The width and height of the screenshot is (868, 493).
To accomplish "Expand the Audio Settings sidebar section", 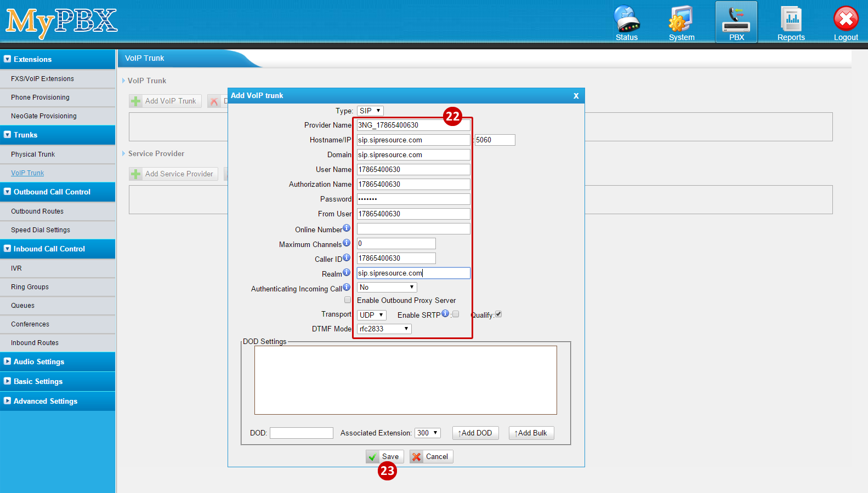I will click(x=39, y=362).
